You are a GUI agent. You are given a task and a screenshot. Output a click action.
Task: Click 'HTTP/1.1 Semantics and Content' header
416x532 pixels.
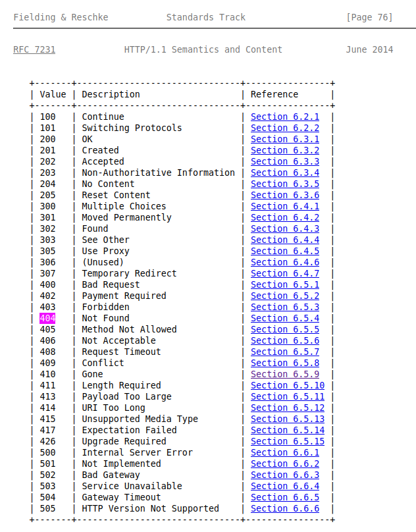[x=203, y=49]
